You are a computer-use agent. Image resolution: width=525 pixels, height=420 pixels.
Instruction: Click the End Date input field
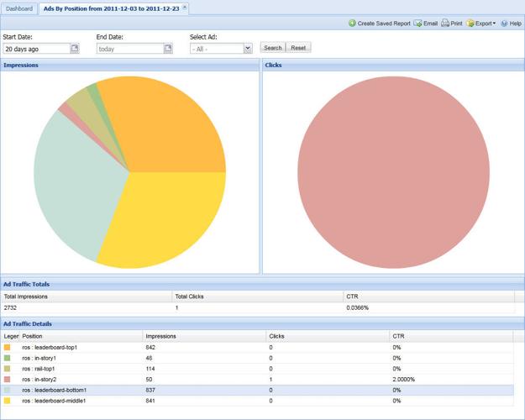[129, 49]
